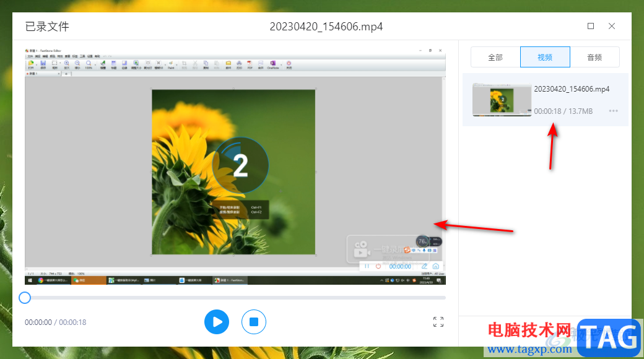Maximize the 已录文件 window
The height and width of the screenshot is (359, 644).
(591, 26)
